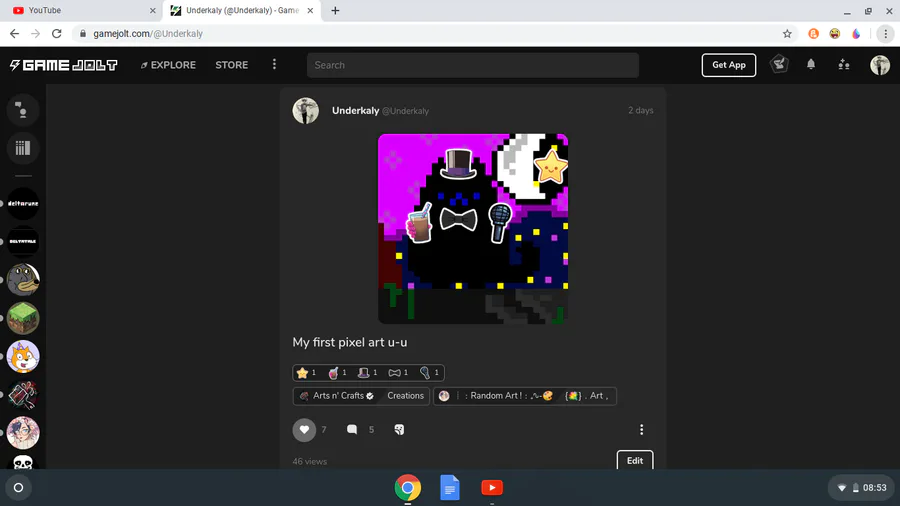Click the address bar URL

pos(148,34)
